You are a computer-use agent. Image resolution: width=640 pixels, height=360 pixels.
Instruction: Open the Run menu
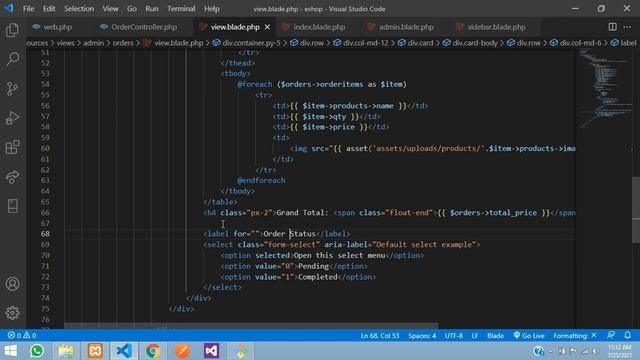click(x=152, y=9)
